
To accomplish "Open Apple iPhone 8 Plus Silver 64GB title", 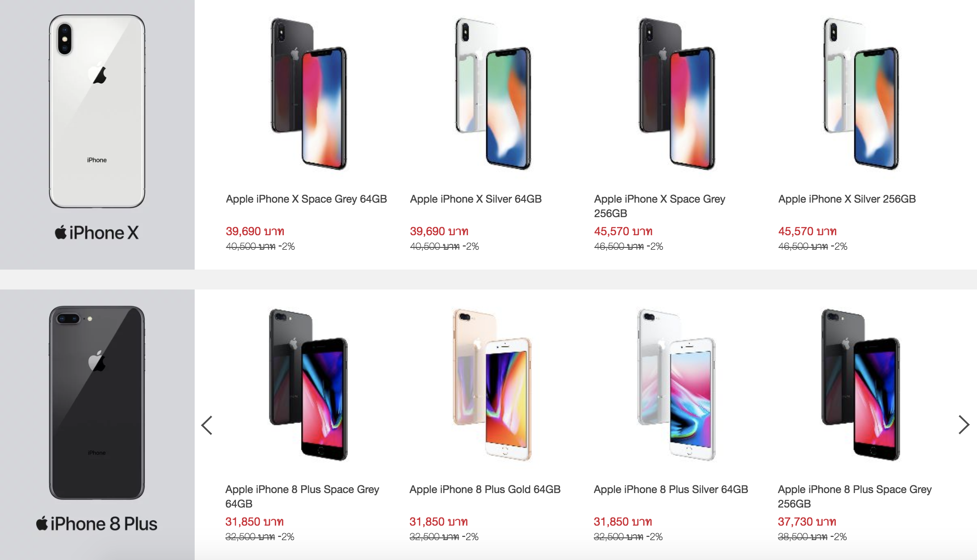I will [x=670, y=489].
